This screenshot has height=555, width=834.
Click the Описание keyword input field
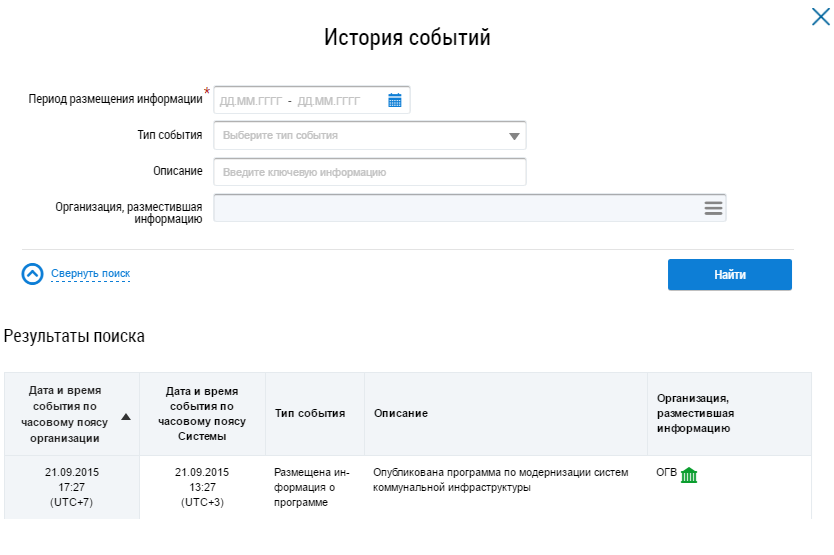tap(369, 172)
